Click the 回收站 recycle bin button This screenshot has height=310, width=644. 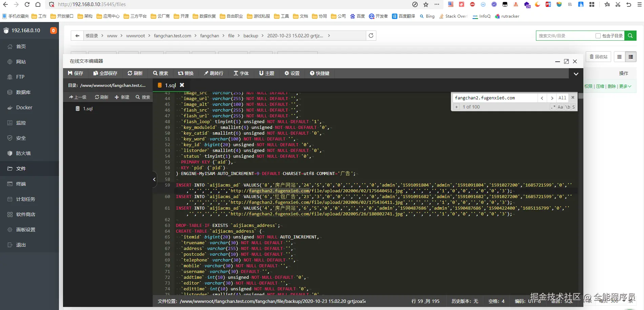point(598,57)
